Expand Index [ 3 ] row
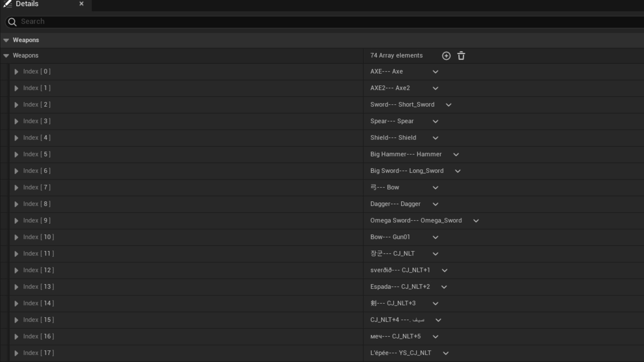 (x=16, y=121)
